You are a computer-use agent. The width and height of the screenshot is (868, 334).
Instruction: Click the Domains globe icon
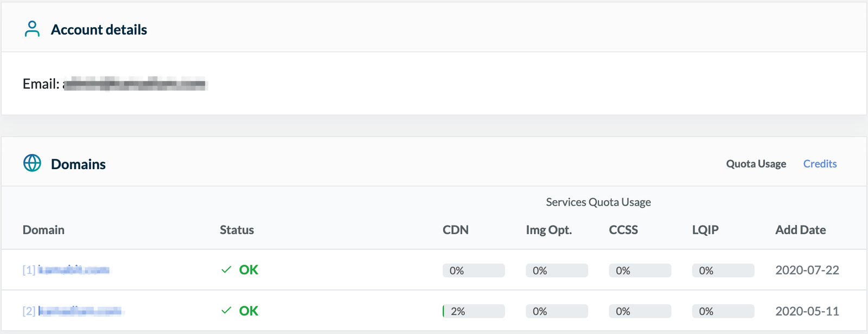[x=32, y=163]
